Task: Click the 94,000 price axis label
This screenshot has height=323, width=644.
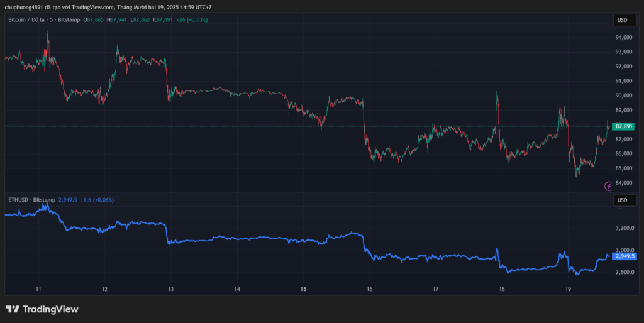Action: pyautogui.click(x=624, y=38)
